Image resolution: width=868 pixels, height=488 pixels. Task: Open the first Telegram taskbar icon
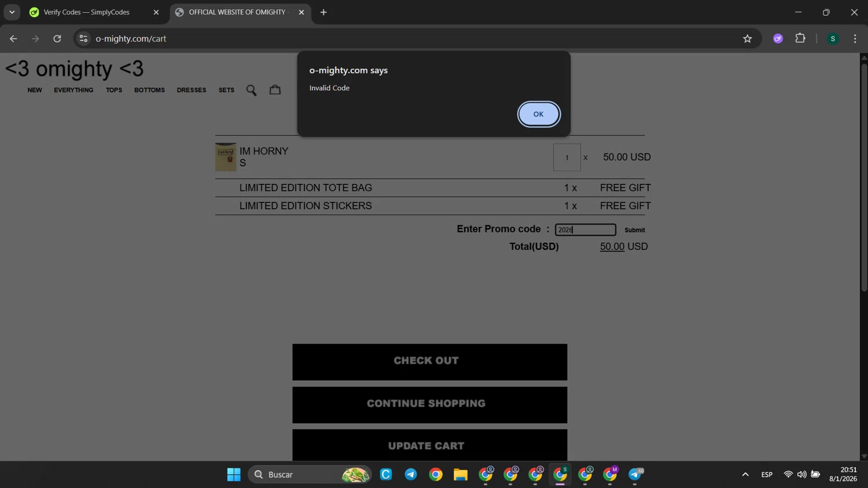[411, 475]
